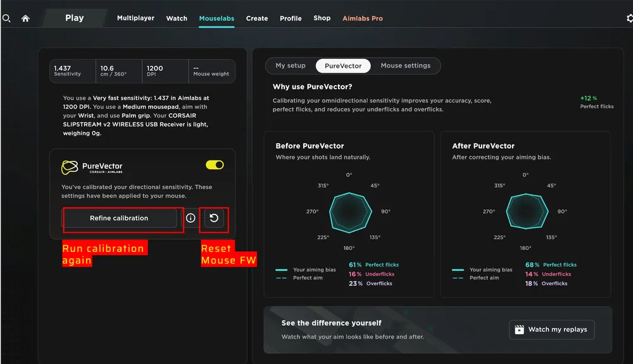Viewport: 633px width, 364px height.
Task: Open the Aimlabs Pro menu item
Action: pos(363,18)
